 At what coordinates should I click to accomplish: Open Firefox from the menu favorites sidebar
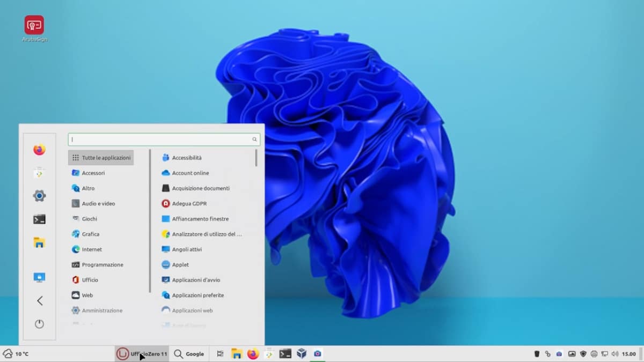pyautogui.click(x=39, y=150)
